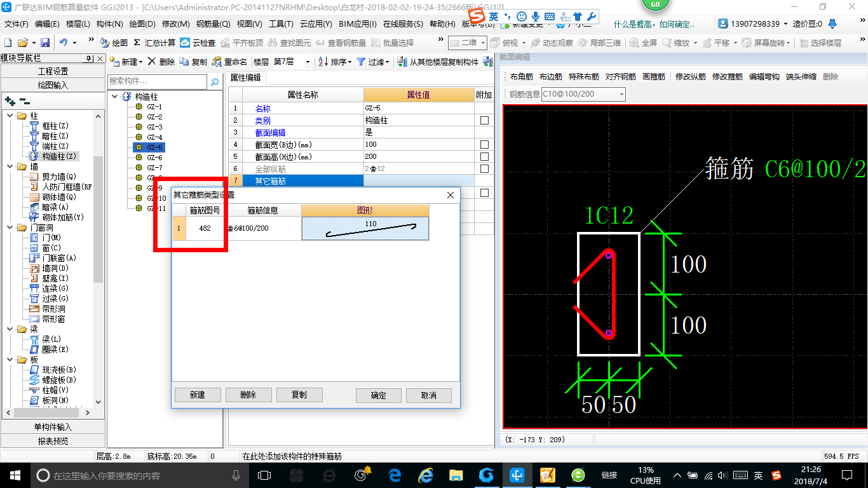868x488 pixels.
Task: Select 窗(C) in navigation tree
Action: [x=45, y=248]
